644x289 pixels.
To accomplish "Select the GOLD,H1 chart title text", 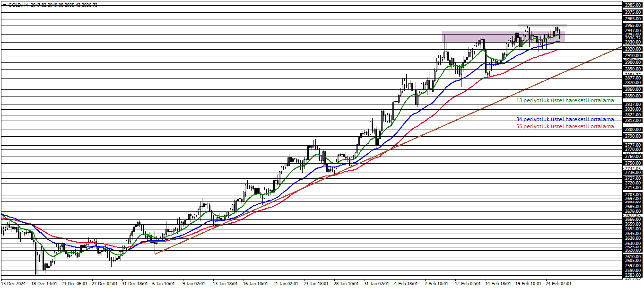I will point(18,5).
